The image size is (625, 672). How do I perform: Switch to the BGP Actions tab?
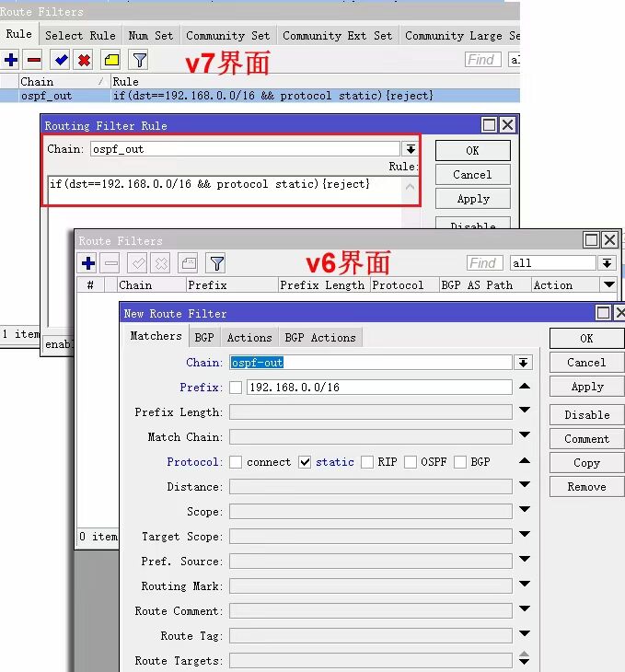[x=319, y=338]
